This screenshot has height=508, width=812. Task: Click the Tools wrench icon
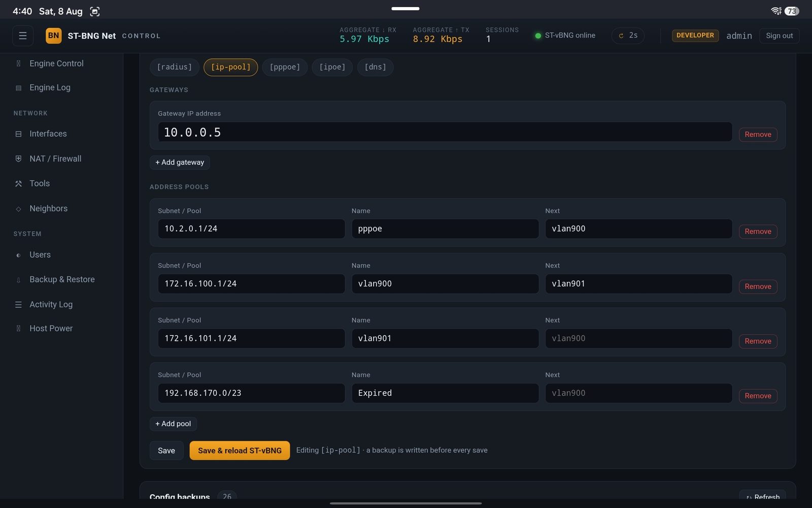[x=19, y=183]
